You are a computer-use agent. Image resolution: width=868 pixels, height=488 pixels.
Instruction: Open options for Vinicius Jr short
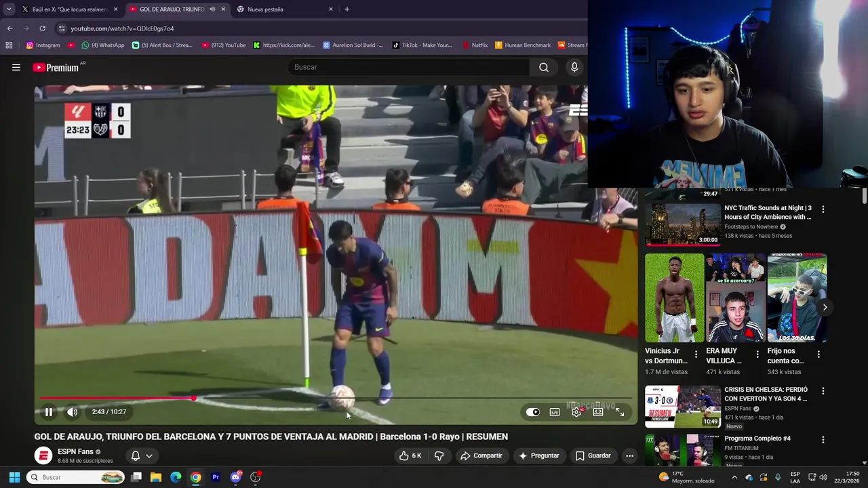[x=696, y=354]
